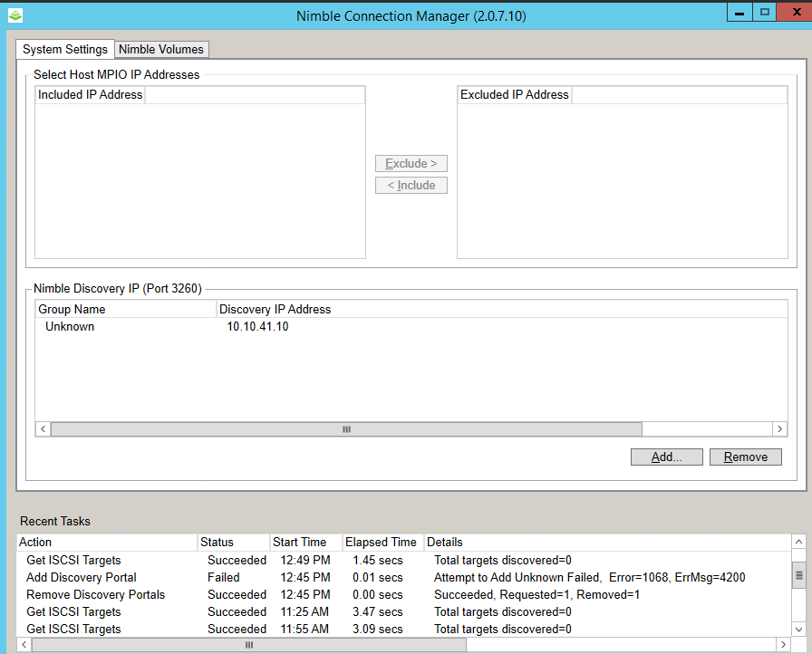Select discovery IP 10.10.41.10

(x=257, y=326)
